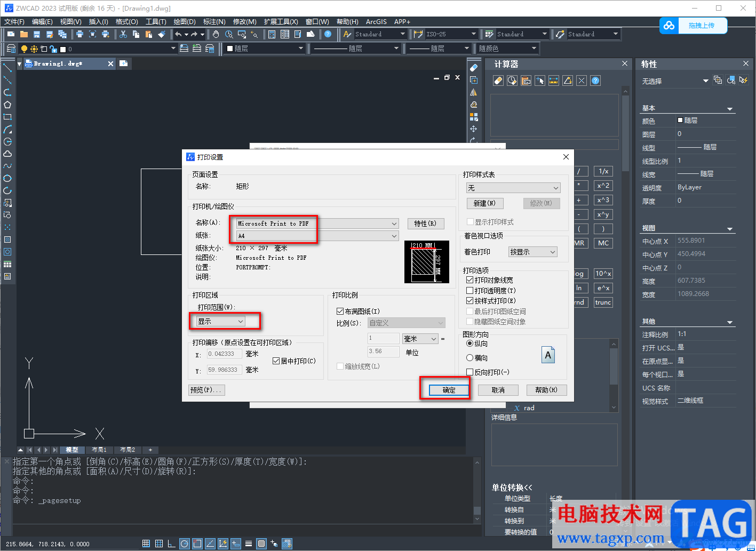Open the 修改(M) menu
This screenshot has width=756, height=551.
[245, 22]
